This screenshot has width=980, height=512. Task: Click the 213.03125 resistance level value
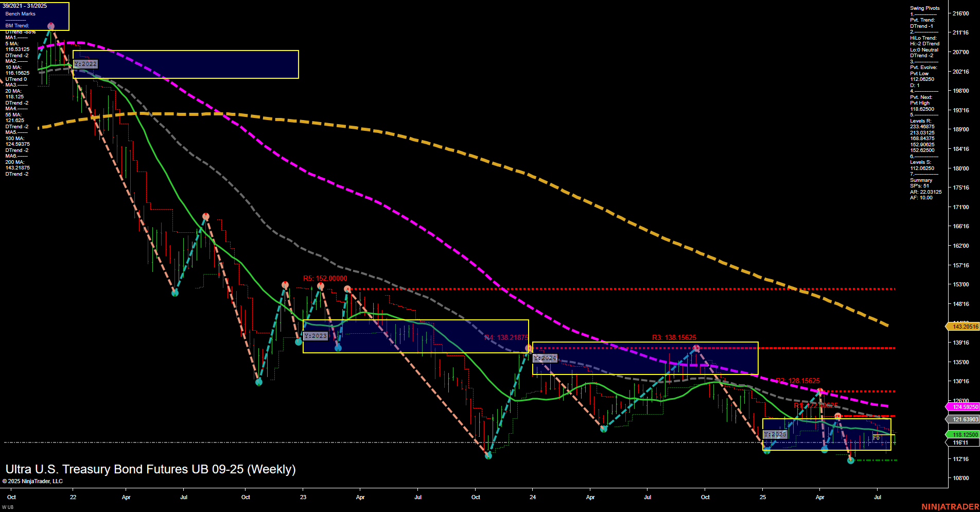click(x=922, y=133)
